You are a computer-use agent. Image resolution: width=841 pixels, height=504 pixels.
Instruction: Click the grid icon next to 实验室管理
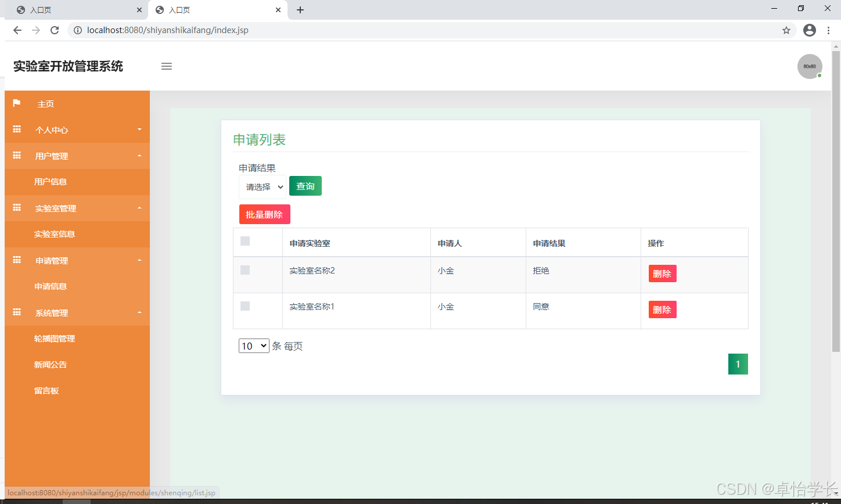tap(17, 208)
